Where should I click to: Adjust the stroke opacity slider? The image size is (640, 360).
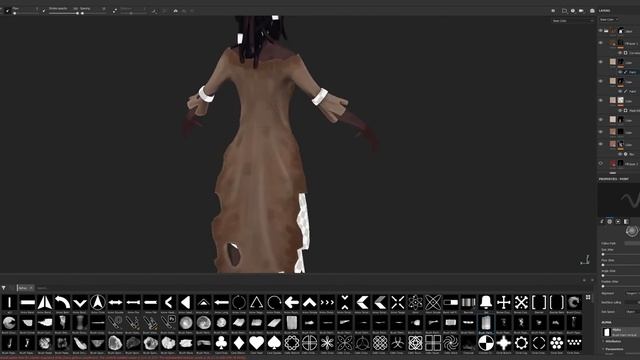pos(63,13)
